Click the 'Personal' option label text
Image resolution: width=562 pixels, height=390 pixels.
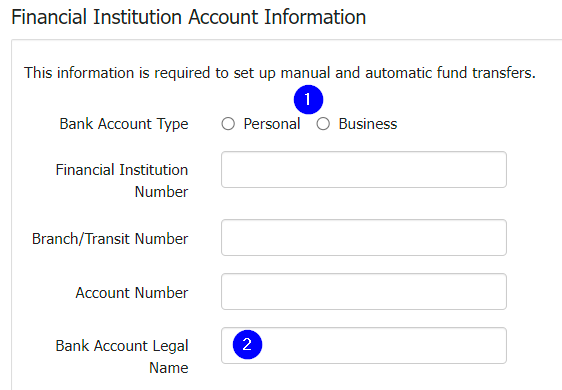[272, 124]
